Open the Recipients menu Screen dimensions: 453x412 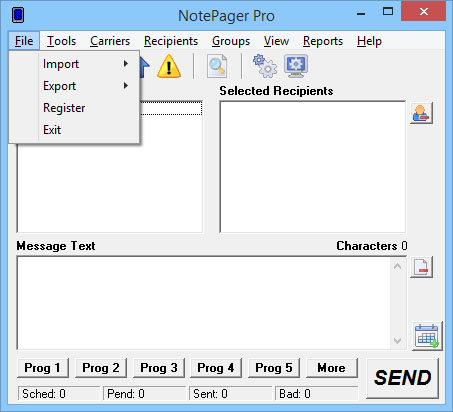click(x=171, y=41)
